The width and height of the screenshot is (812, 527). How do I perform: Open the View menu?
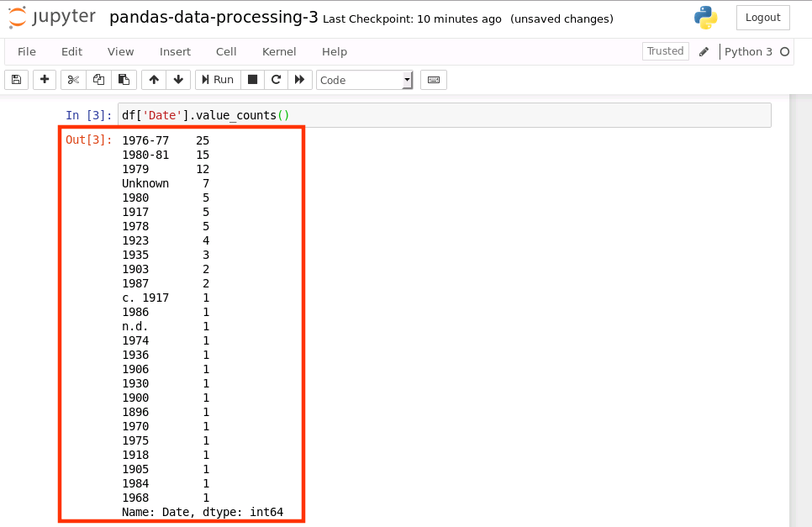[x=121, y=52]
